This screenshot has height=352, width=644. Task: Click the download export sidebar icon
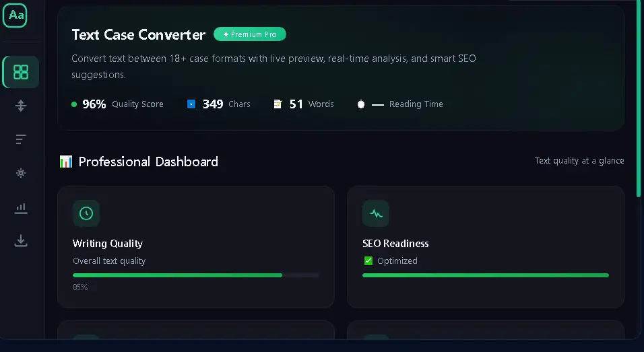point(20,241)
